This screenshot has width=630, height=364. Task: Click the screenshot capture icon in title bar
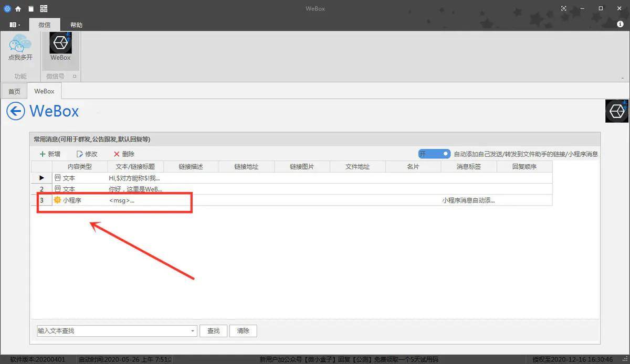[564, 8]
